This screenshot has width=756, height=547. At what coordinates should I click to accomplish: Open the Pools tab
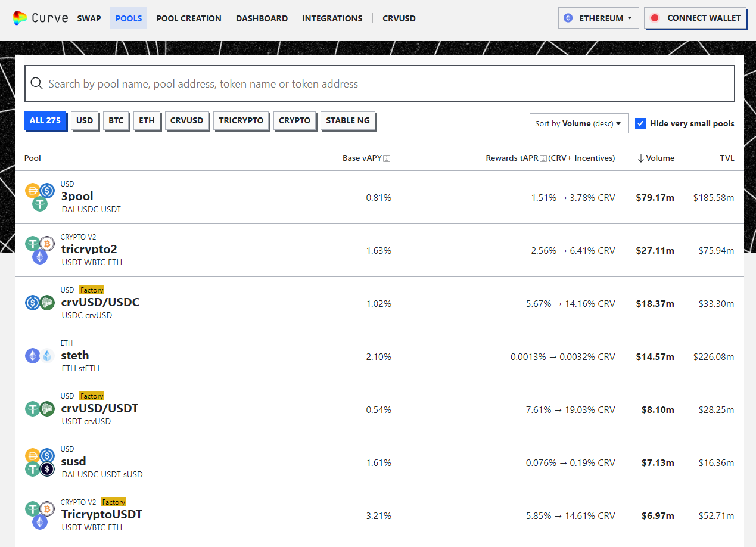129,18
